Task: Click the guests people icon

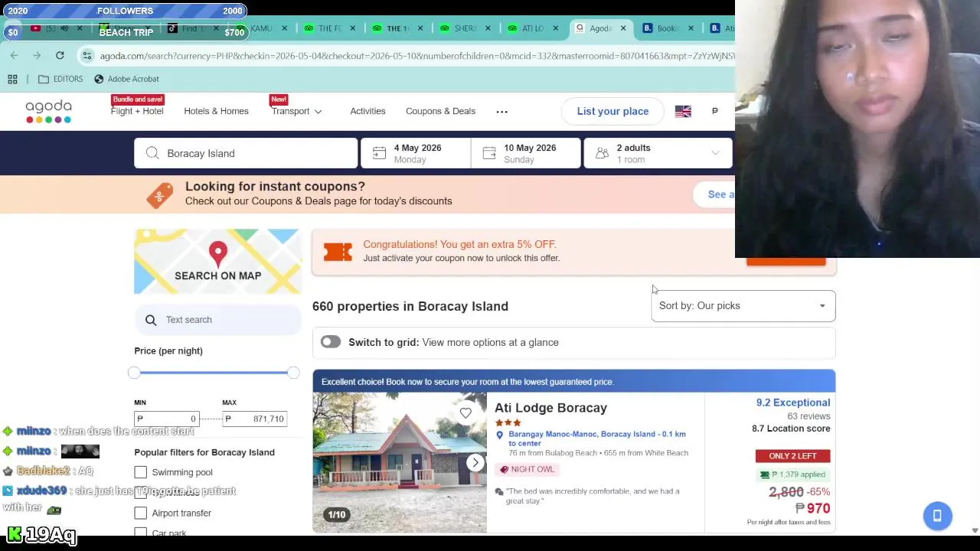Action: (x=603, y=153)
